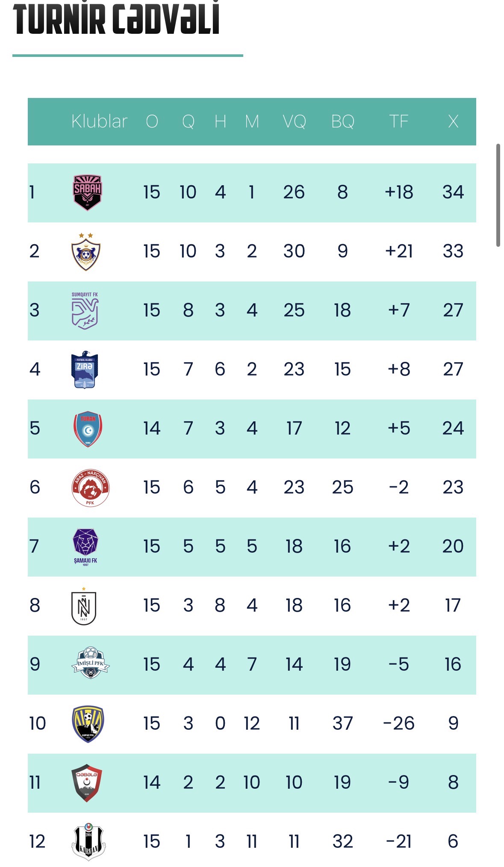
Task: Select the O matches-played column header
Action: click(152, 121)
